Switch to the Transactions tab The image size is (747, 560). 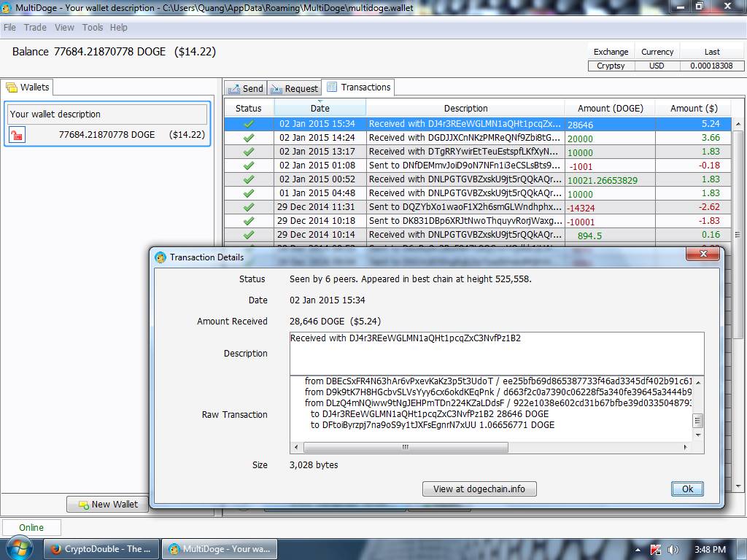click(358, 87)
